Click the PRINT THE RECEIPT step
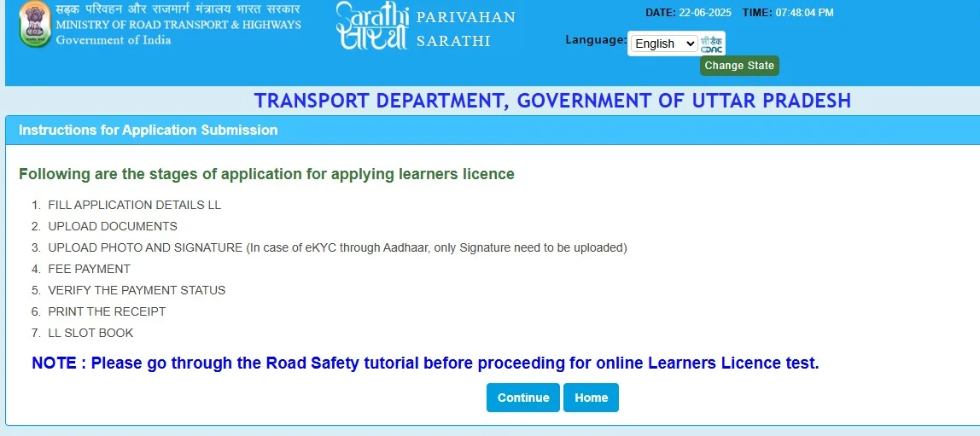This screenshot has height=436, width=980. click(x=107, y=311)
